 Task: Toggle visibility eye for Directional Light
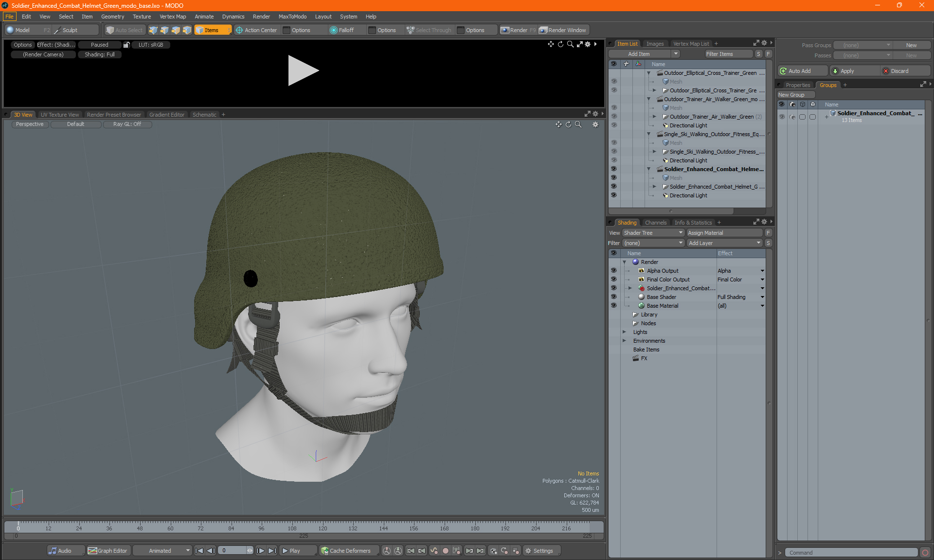coord(613,195)
